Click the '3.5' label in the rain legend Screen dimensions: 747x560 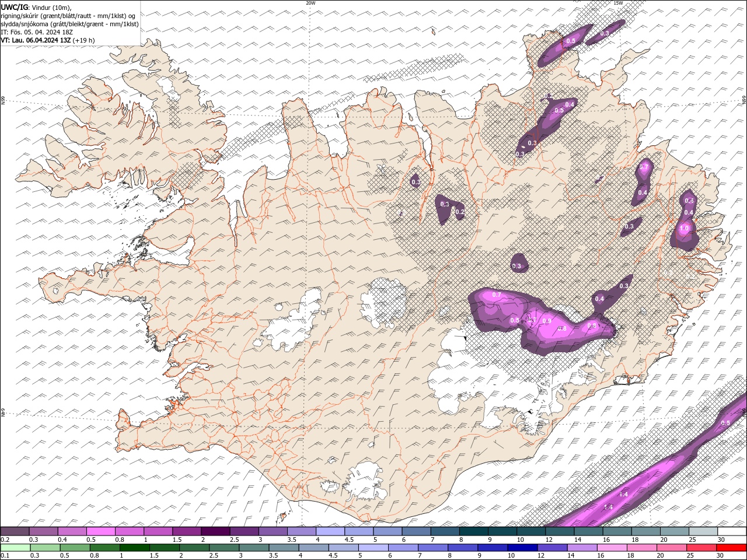tap(274, 555)
